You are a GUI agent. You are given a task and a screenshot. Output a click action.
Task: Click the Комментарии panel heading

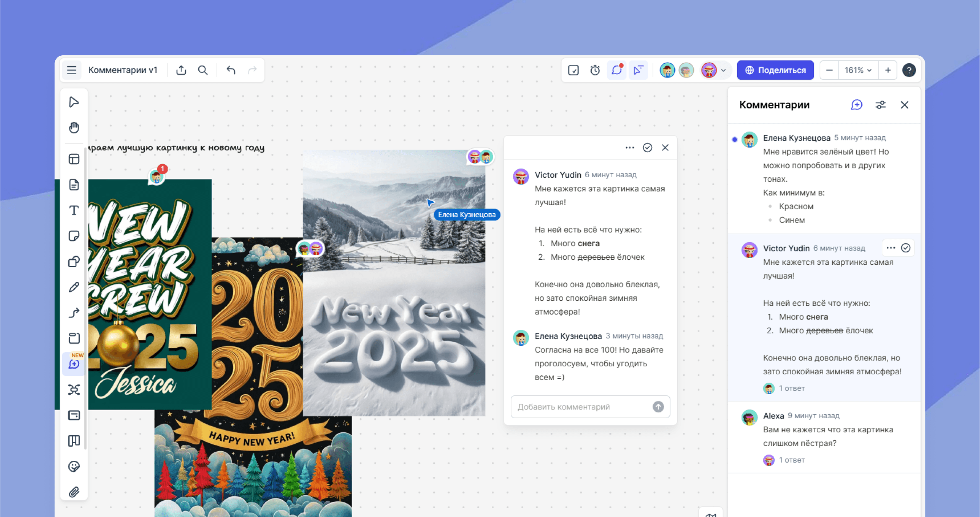click(x=774, y=105)
